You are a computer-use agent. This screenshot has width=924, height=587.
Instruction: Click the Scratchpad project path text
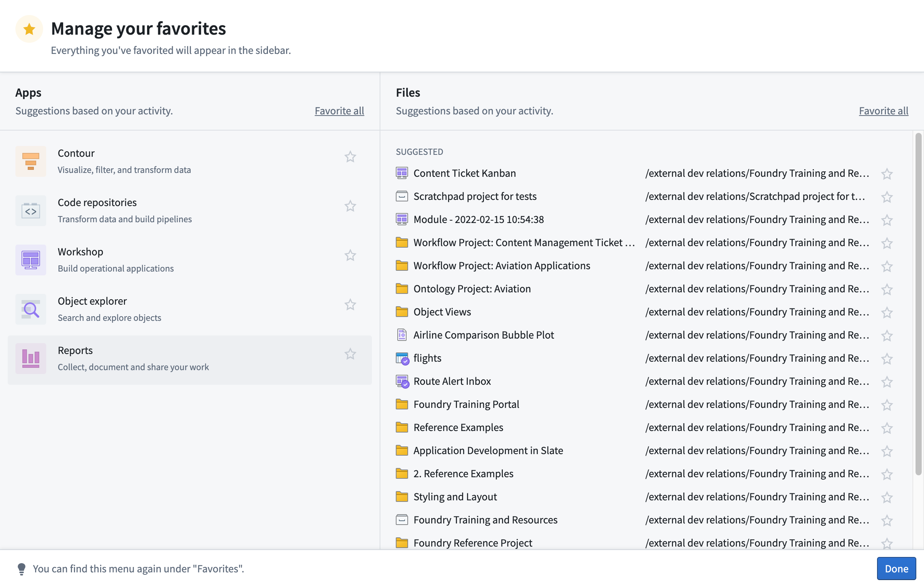(755, 196)
